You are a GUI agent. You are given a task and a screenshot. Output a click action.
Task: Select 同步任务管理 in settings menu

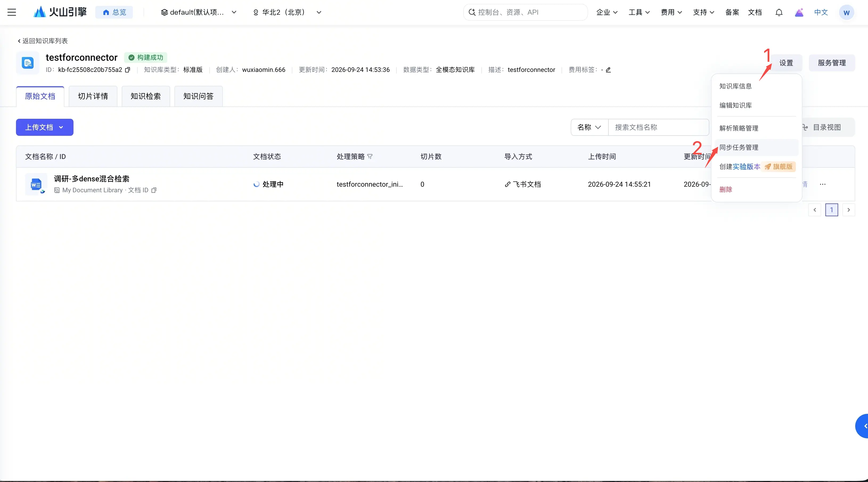(x=756, y=148)
